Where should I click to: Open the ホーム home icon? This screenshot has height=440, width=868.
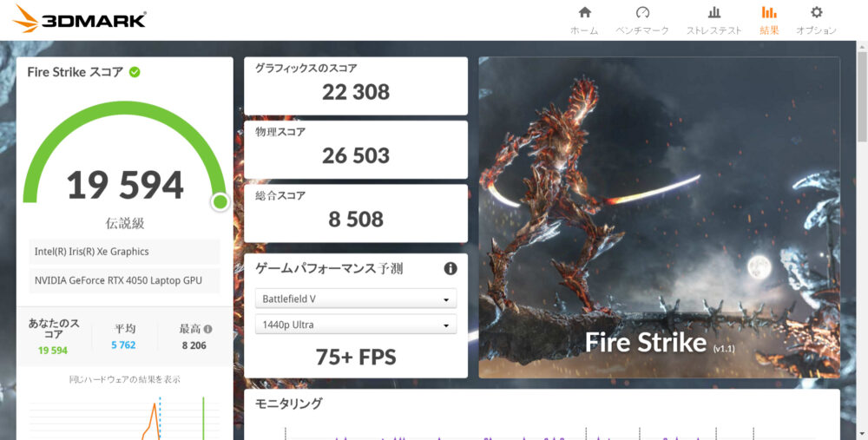584,12
